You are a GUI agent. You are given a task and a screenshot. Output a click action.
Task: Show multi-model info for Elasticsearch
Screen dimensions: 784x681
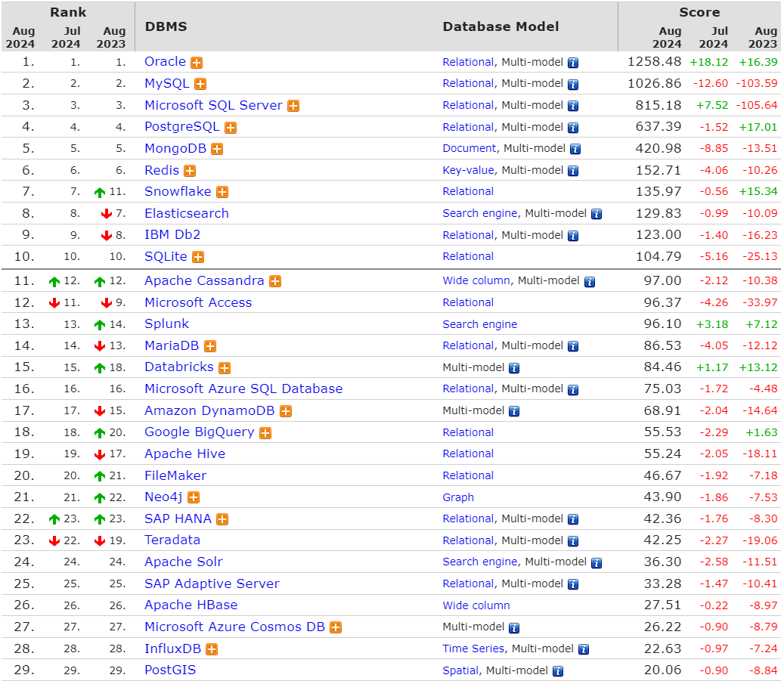coord(597,214)
